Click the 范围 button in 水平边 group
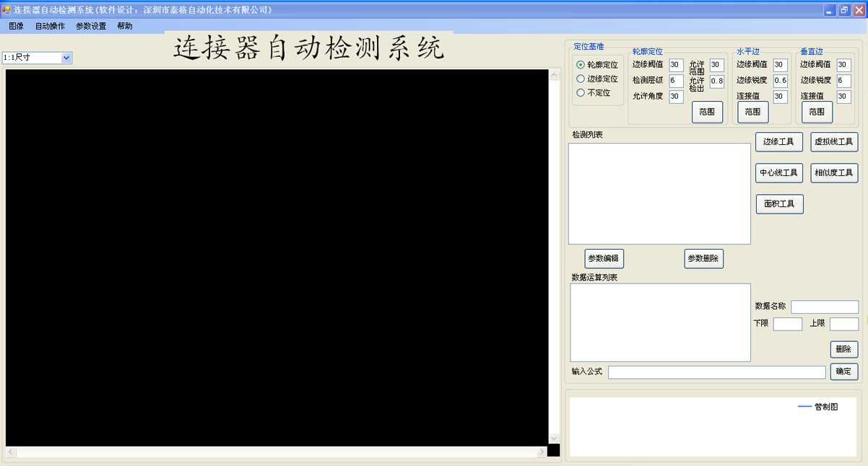The image size is (868, 466). tap(752, 112)
